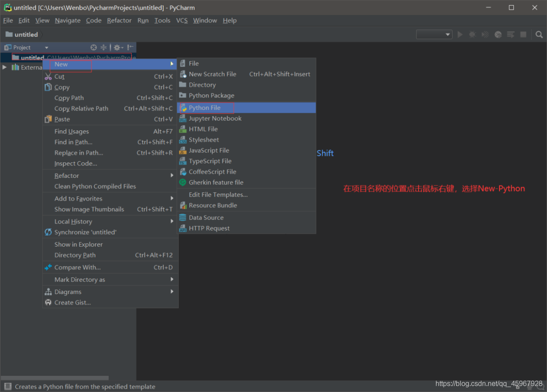
Task: Select New Scratch File in submenu
Action: coord(246,74)
